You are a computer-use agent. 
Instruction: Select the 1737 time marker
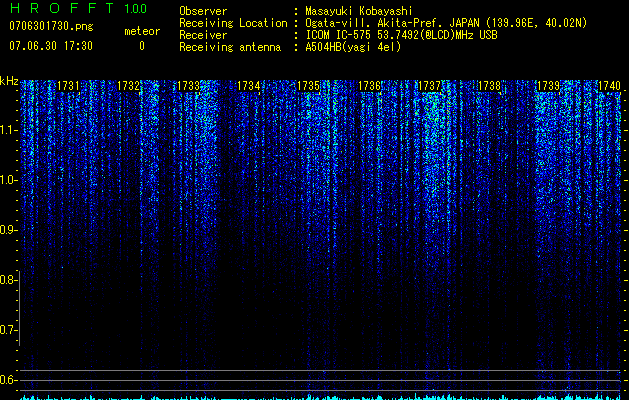click(x=429, y=86)
